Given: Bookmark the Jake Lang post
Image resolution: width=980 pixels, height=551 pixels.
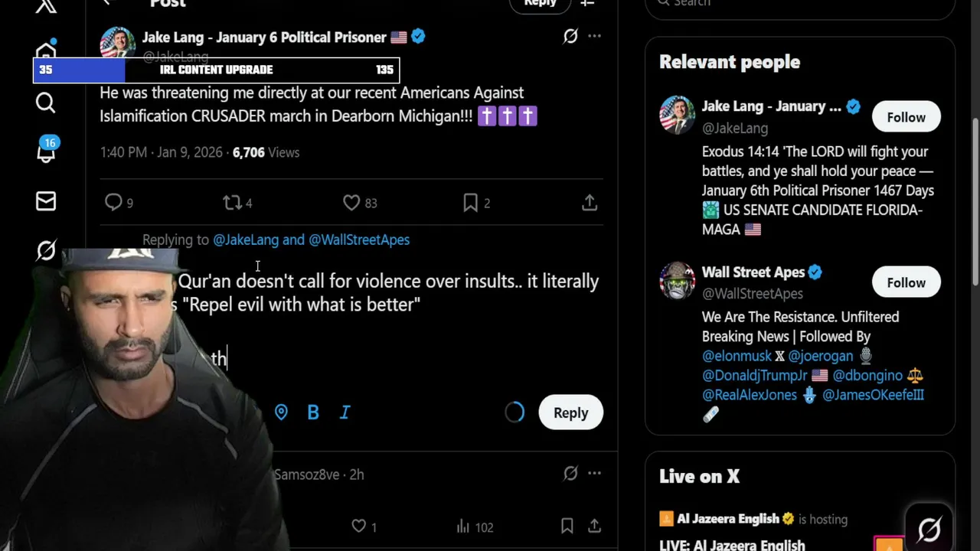Looking at the screenshot, I should point(471,202).
